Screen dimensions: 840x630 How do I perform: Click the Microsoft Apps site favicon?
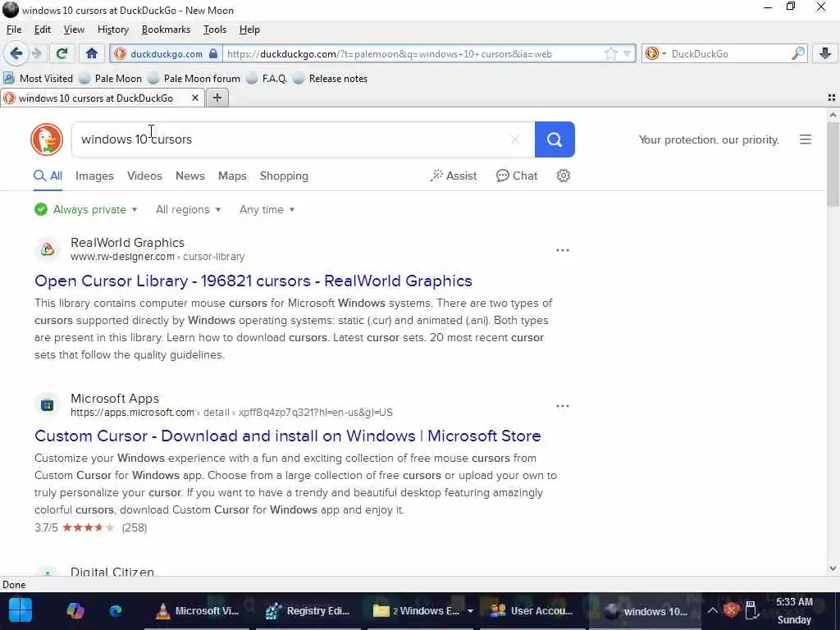tap(47, 405)
